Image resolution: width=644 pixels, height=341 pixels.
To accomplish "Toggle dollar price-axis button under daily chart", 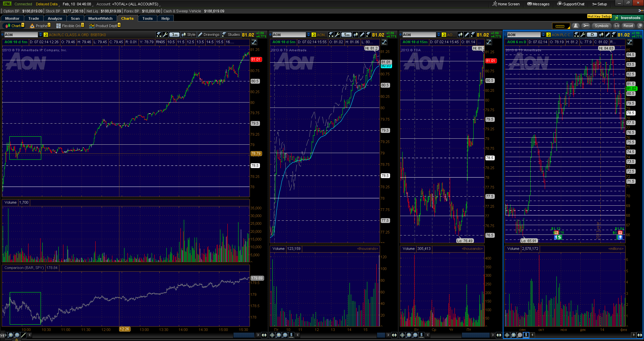I will click(526, 335).
